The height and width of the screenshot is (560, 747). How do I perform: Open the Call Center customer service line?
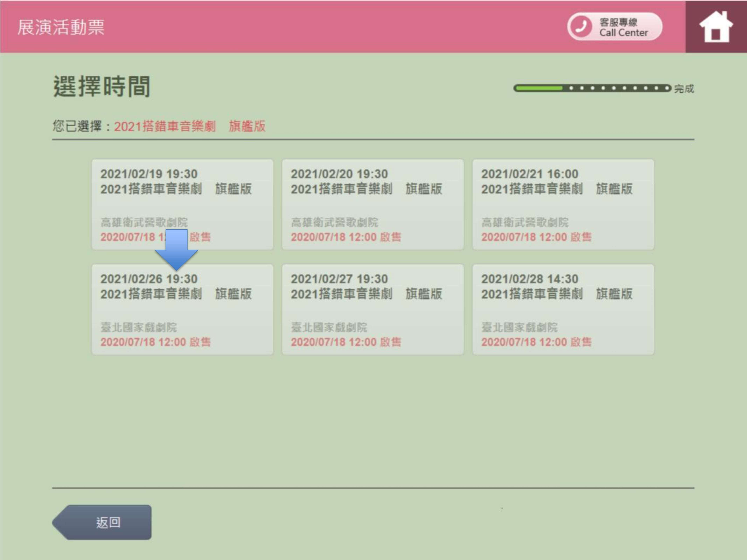click(x=615, y=27)
